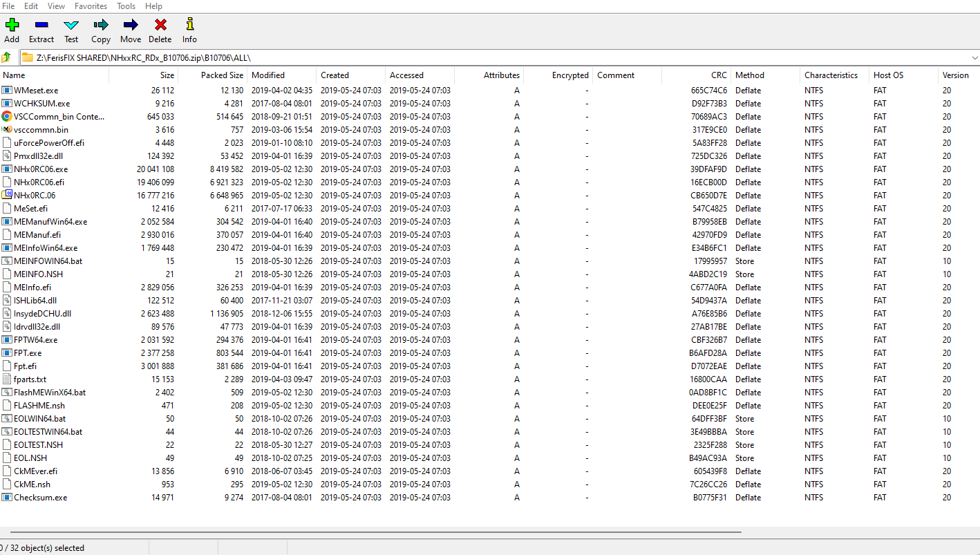Click the Add toolbar icon

tap(12, 26)
